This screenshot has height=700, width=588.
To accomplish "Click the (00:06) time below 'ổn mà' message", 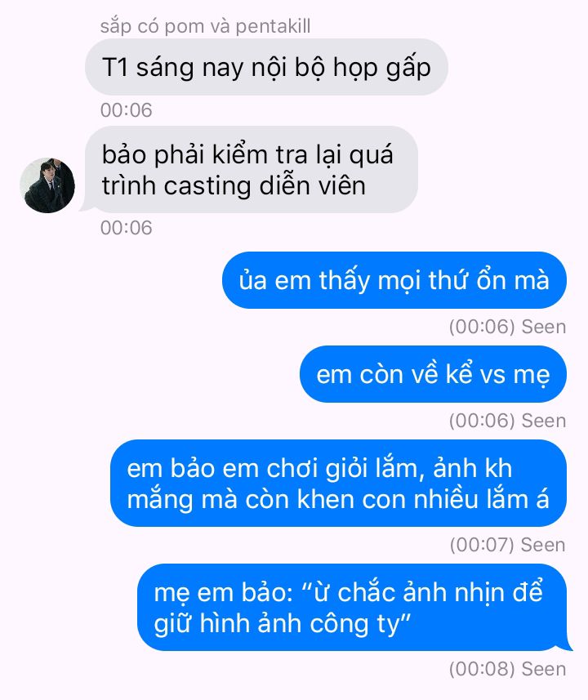I will pyautogui.click(x=482, y=327).
